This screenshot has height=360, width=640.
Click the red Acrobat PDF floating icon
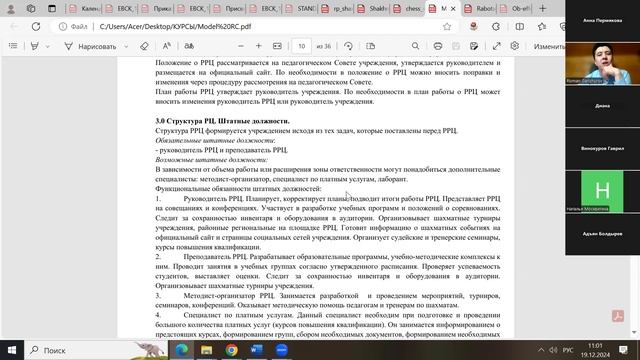pos(618,316)
